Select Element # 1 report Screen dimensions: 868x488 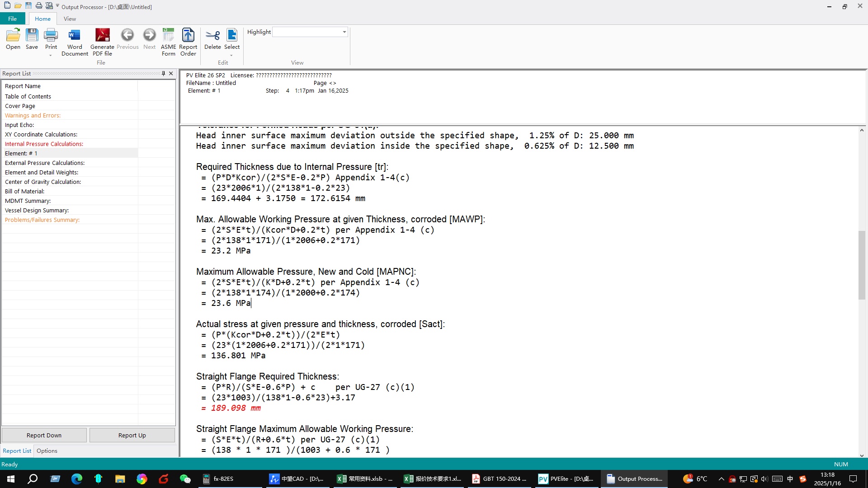(x=21, y=154)
